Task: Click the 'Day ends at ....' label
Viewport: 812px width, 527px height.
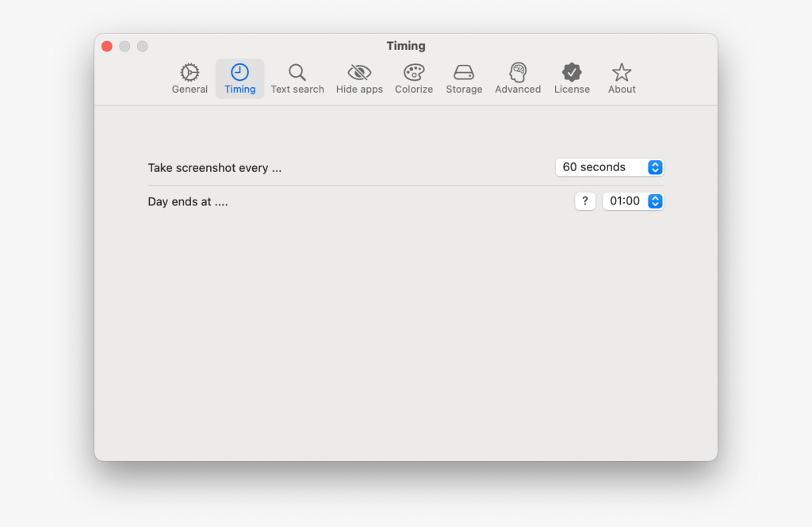Action: click(188, 201)
